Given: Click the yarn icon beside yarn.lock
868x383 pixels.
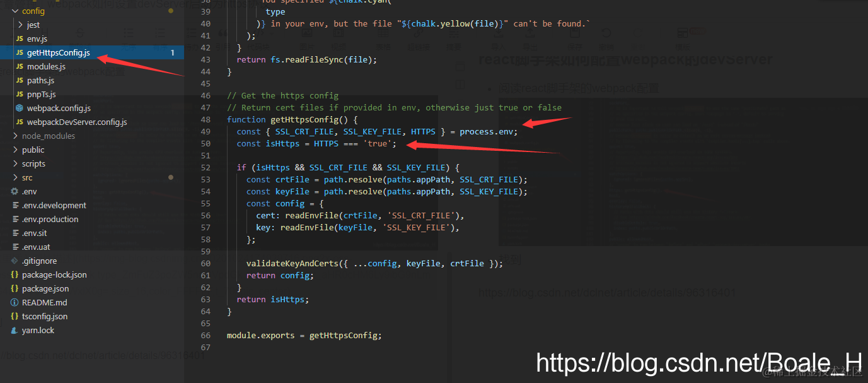Looking at the screenshot, I should click(x=15, y=330).
